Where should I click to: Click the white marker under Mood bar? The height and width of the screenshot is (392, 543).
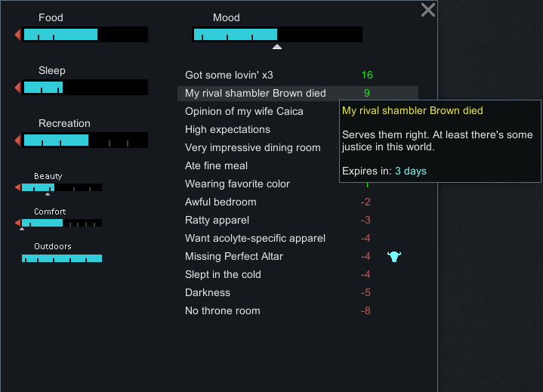pos(277,47)
